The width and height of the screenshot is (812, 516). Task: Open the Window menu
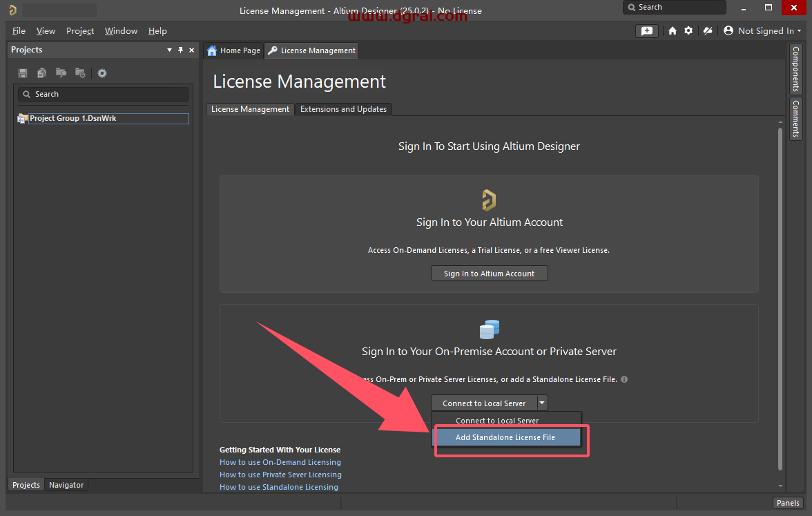point(121,31)
